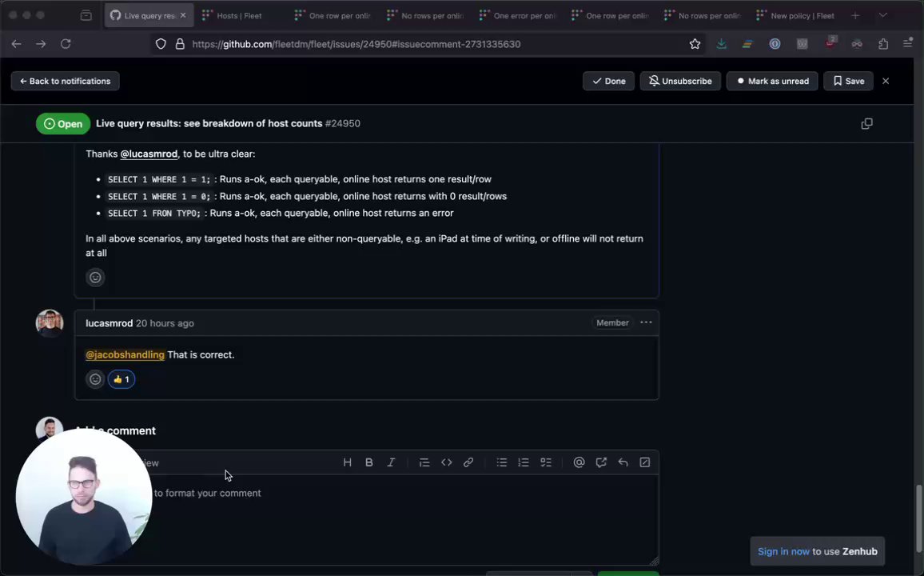Insert saved reply in comment

point(623,463)
